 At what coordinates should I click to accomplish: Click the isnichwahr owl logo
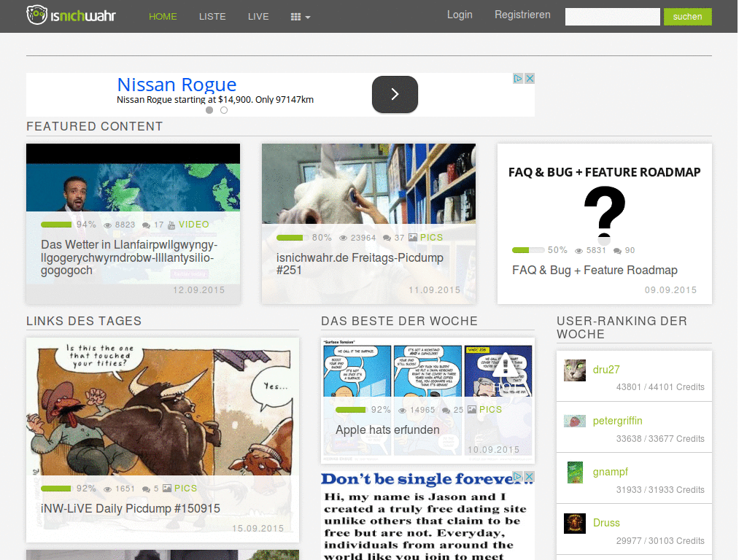point(71,15)
